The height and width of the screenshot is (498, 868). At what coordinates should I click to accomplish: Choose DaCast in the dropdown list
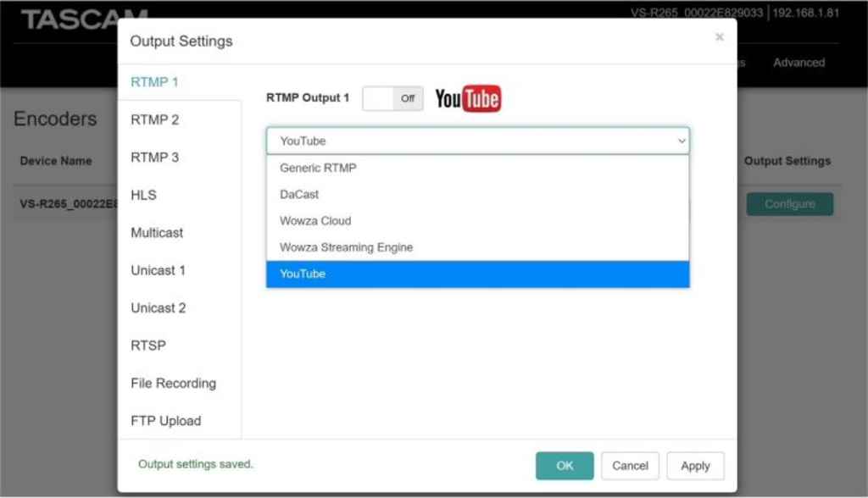(x=478, y=194)
